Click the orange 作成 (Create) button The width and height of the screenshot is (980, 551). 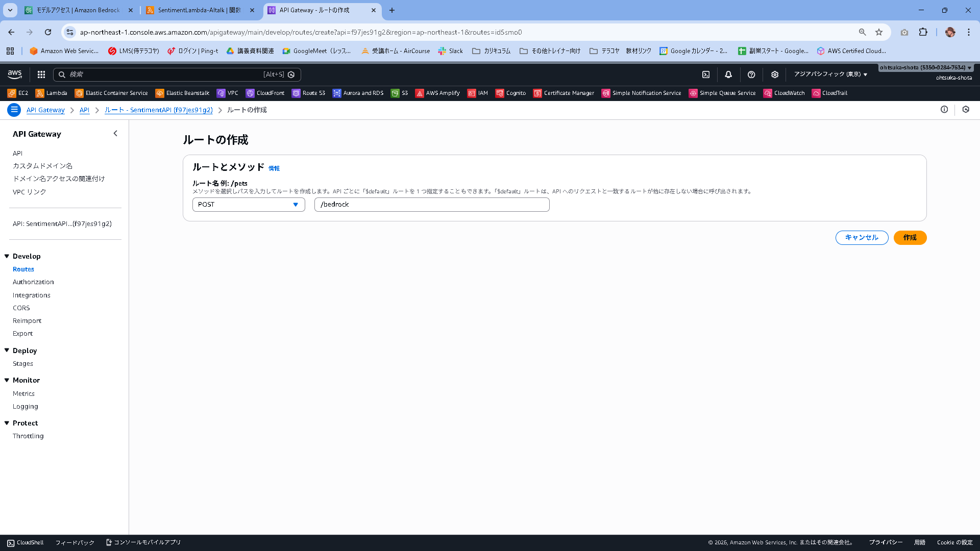click(910, 238)
